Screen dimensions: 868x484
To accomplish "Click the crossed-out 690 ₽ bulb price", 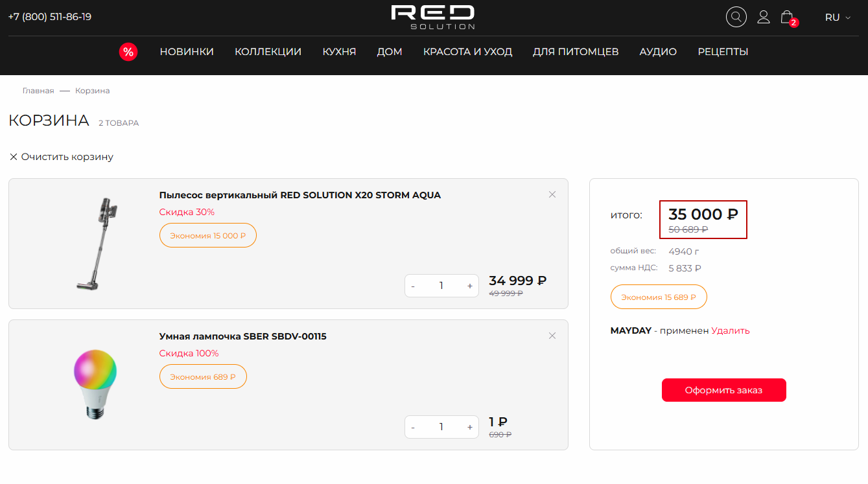I will coord(500,435).
